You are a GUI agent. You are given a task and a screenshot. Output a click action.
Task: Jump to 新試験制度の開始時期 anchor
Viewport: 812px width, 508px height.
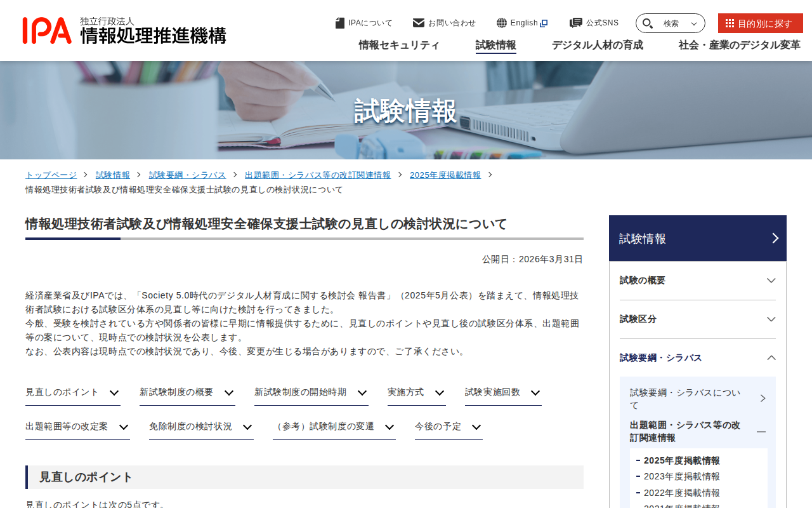click(311, 392)
